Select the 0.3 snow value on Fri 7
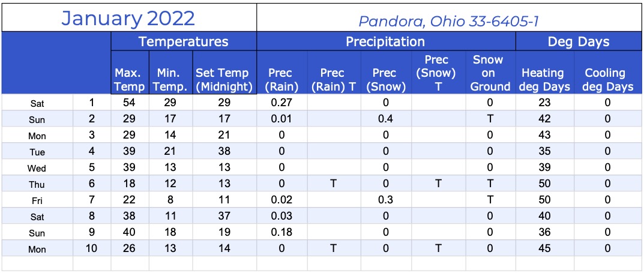Image resolution: width=644 pixels, height=273 pixels. point(386,200)
